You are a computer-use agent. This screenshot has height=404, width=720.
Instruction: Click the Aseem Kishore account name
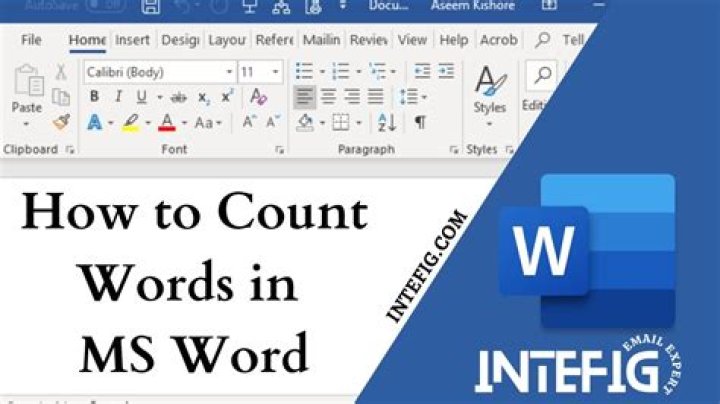click(x=472, y=6)
